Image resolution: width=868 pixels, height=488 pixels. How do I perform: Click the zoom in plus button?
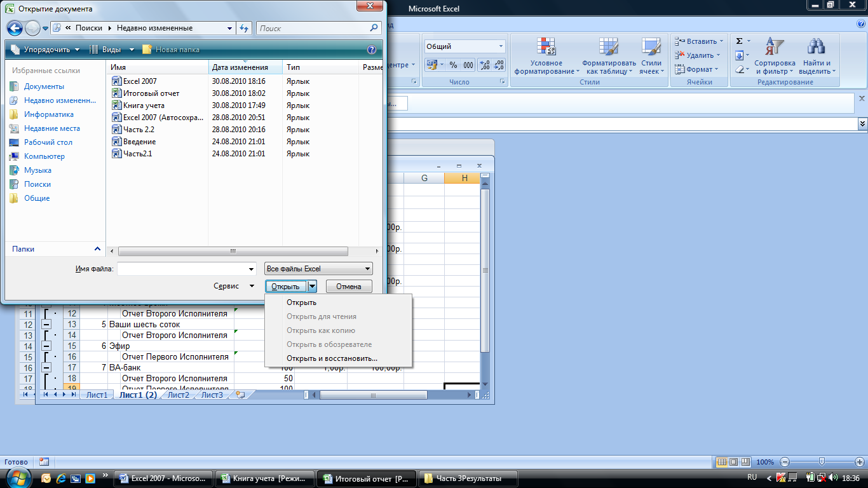tap(859, 462)
